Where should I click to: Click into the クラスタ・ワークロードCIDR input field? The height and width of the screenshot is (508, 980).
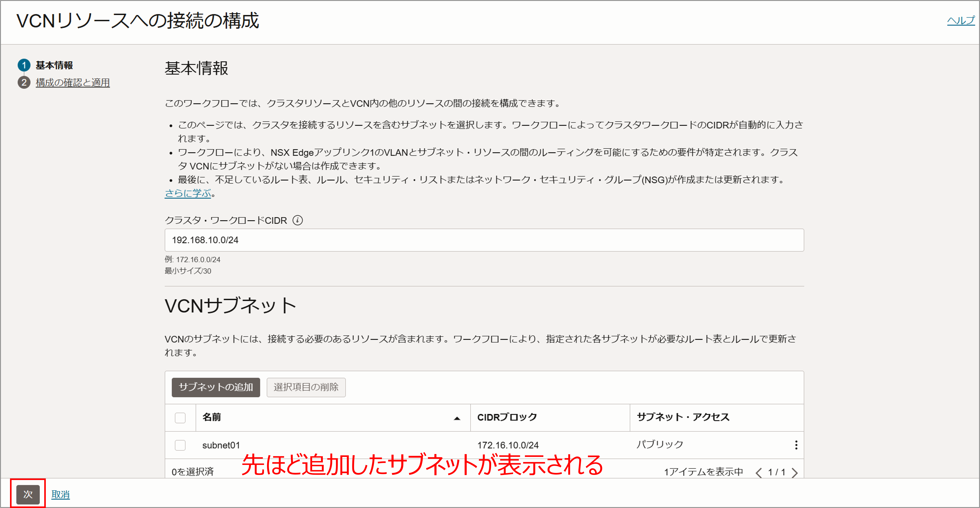tap(484, 240)
